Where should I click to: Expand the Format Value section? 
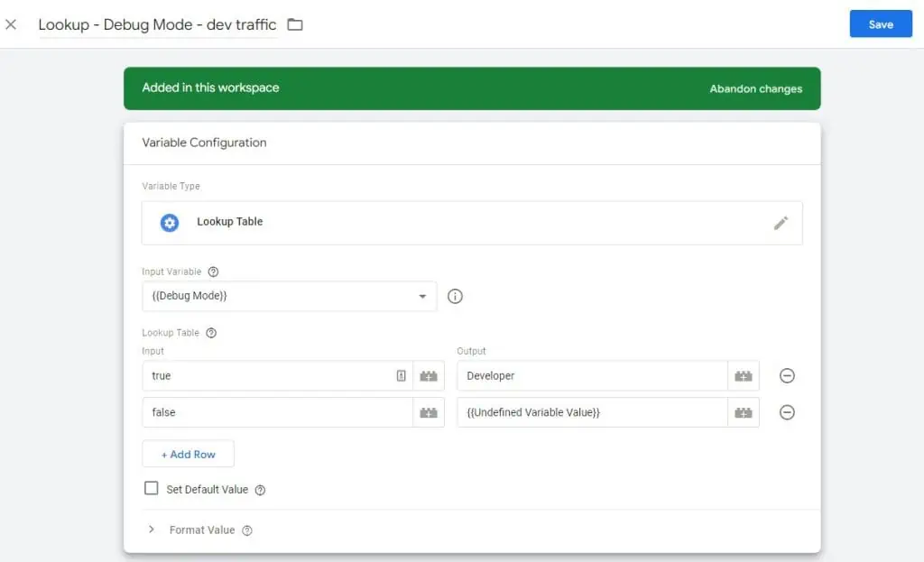pos(151,531)
